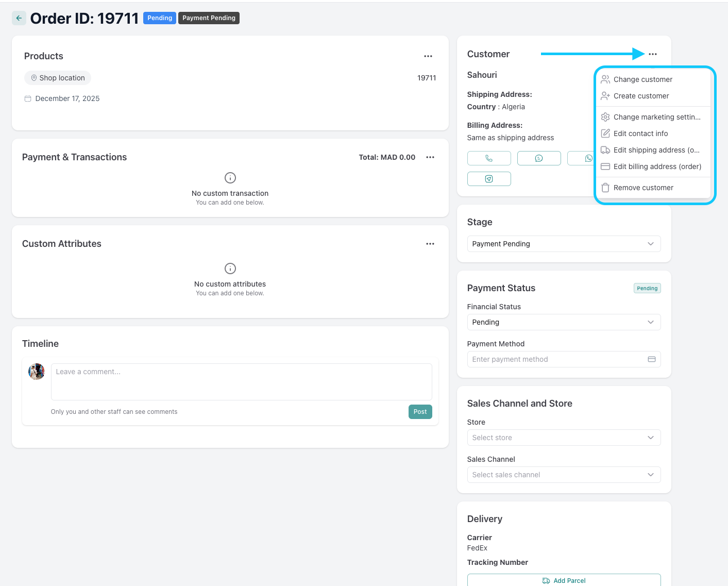
Task: Click the user avatar in Timeline
Action: (37, 372)
